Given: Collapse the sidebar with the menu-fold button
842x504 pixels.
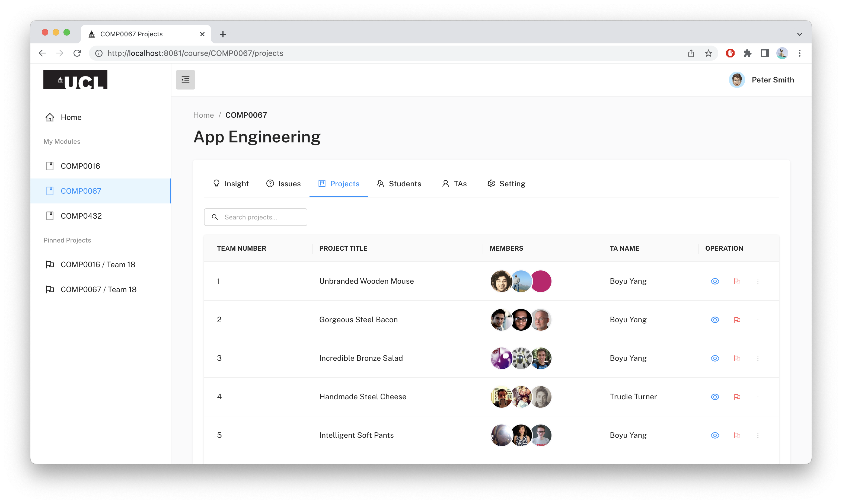Looking at the screenshot, I should 185,80.
